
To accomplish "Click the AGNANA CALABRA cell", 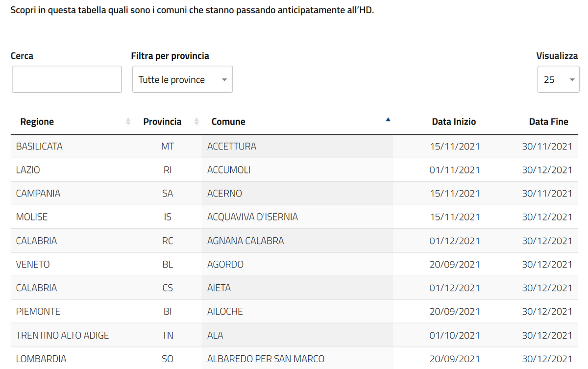I will tap(245, 241).
